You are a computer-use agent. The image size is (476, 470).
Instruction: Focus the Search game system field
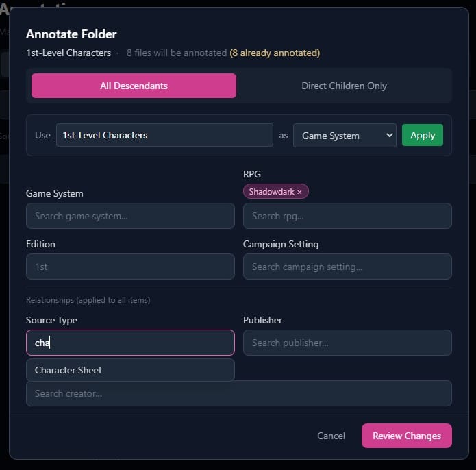(130, 216)
